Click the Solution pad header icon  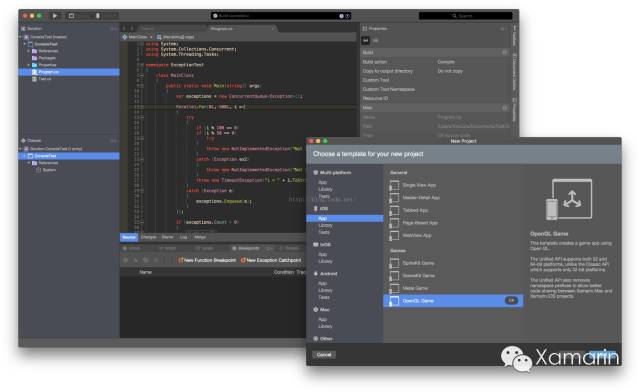(23, 29)
